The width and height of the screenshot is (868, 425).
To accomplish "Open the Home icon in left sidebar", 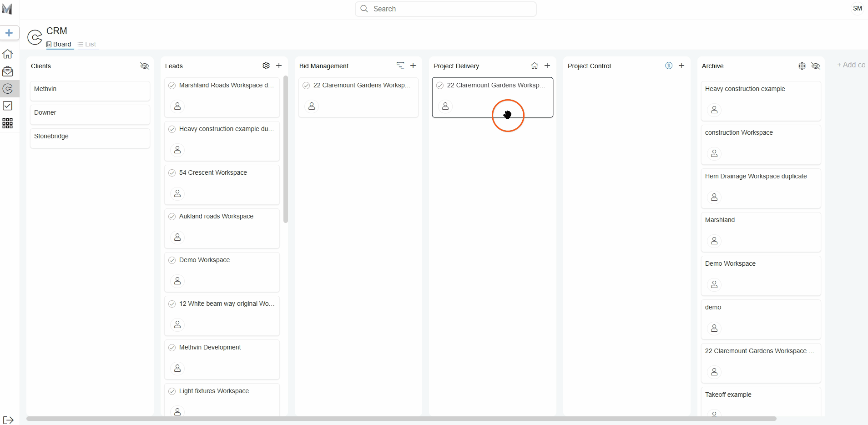I will (8, 54).
